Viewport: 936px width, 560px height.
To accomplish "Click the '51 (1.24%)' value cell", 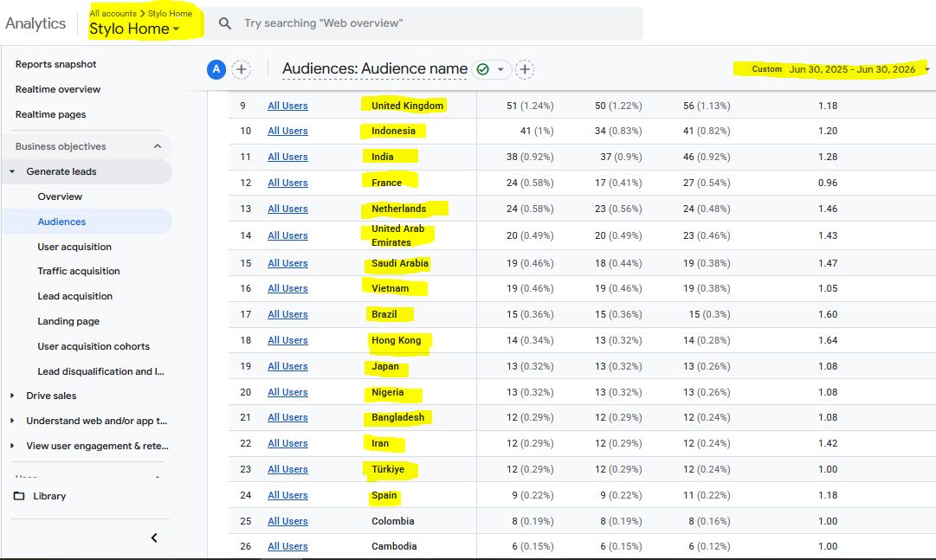I will pos(530,106).
